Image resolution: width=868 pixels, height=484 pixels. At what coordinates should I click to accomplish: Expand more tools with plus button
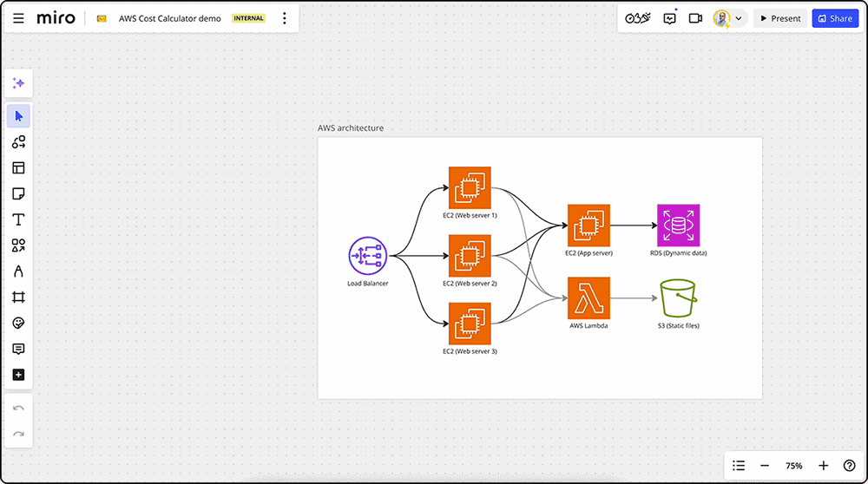point(18,375)
